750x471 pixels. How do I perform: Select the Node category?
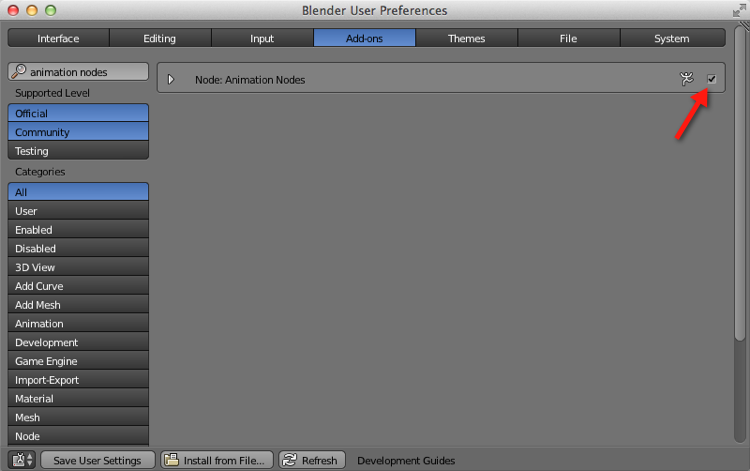tap(78, 436)
